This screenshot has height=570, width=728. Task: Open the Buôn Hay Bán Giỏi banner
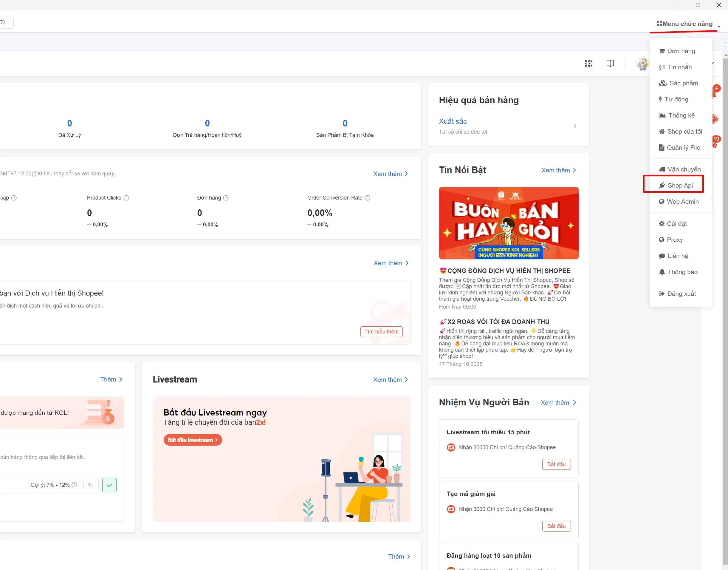pos(509,223)
